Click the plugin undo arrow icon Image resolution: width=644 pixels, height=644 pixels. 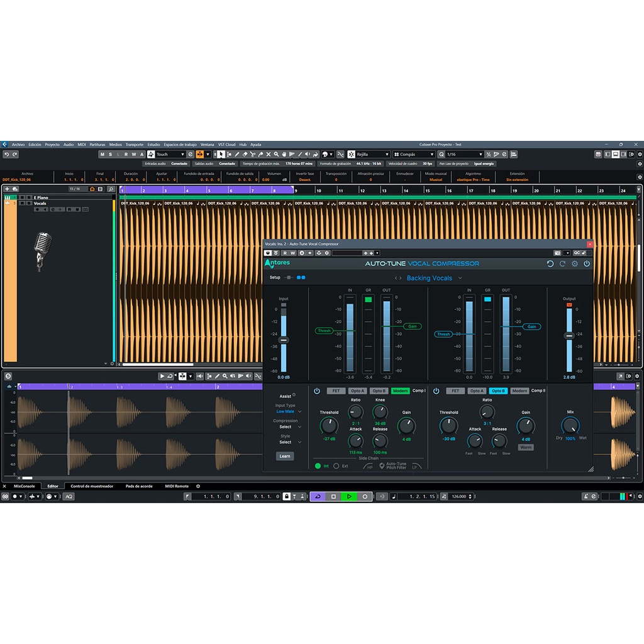tap(550, 264)
